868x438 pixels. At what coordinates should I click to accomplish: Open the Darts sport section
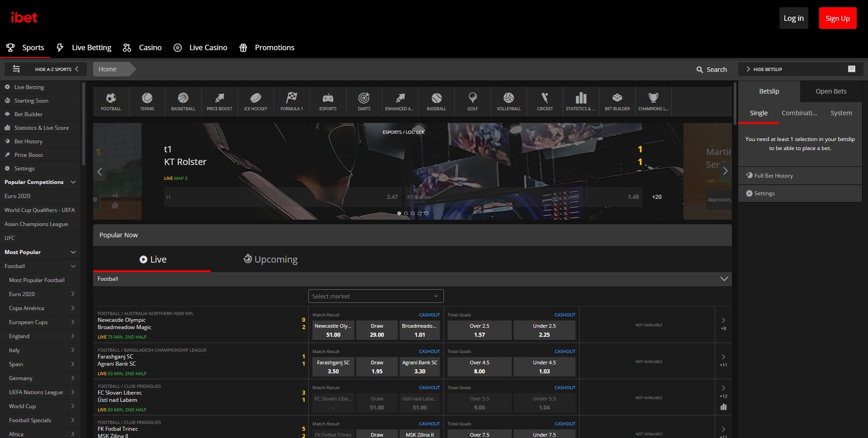click(x=364, y=101)
